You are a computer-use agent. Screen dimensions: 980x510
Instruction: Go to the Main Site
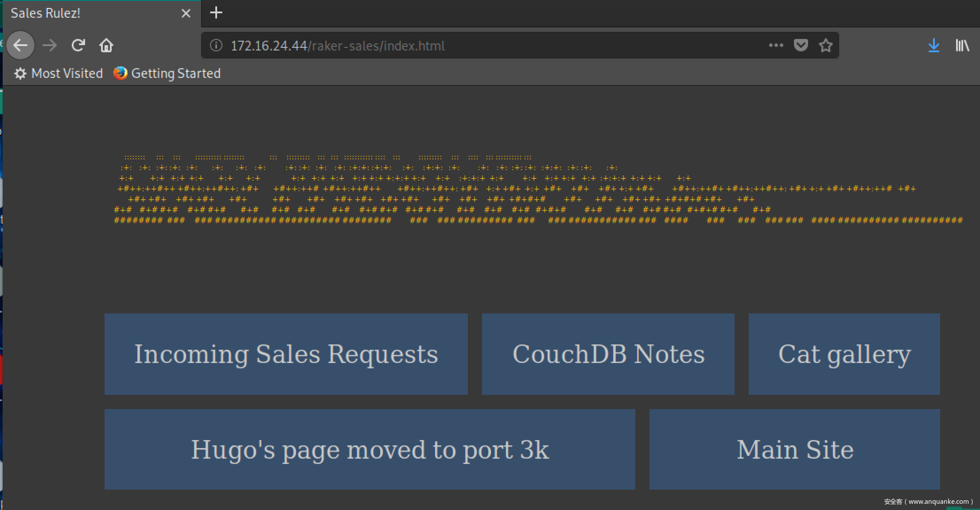[x=794, y=449]
